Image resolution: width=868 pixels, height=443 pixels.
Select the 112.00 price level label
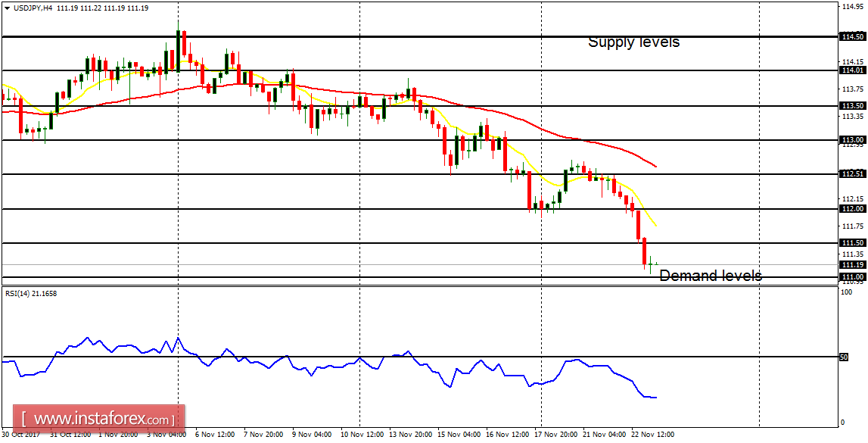(x=852, y=209)
